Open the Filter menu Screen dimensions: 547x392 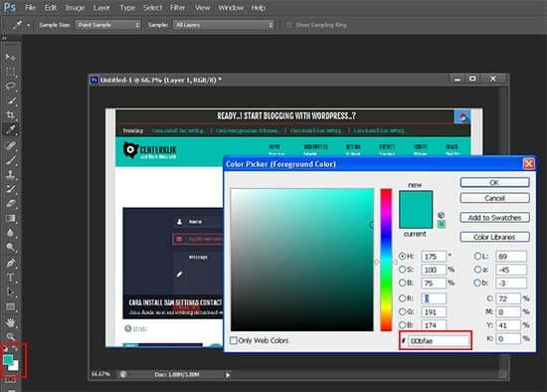pos(177,8)
